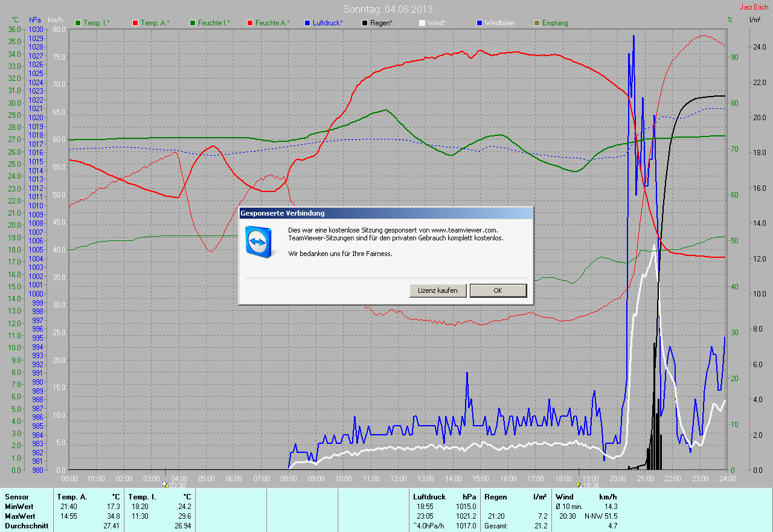The image size is (773, 532).
Task: Click the Wind* legend label
Action: pos(437,23)
